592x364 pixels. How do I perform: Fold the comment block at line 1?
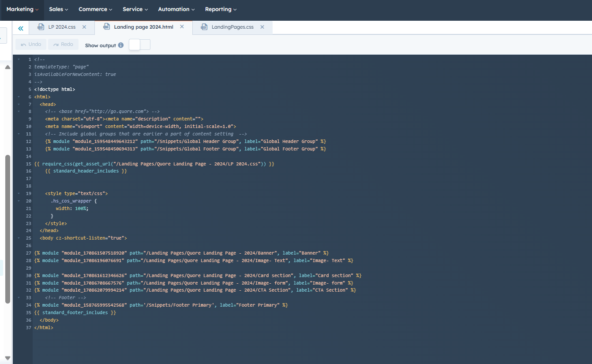(x=19, y=59)
